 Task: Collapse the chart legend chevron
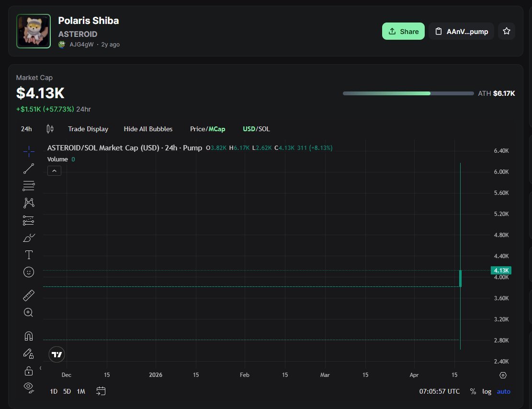[x=54, y=170]
